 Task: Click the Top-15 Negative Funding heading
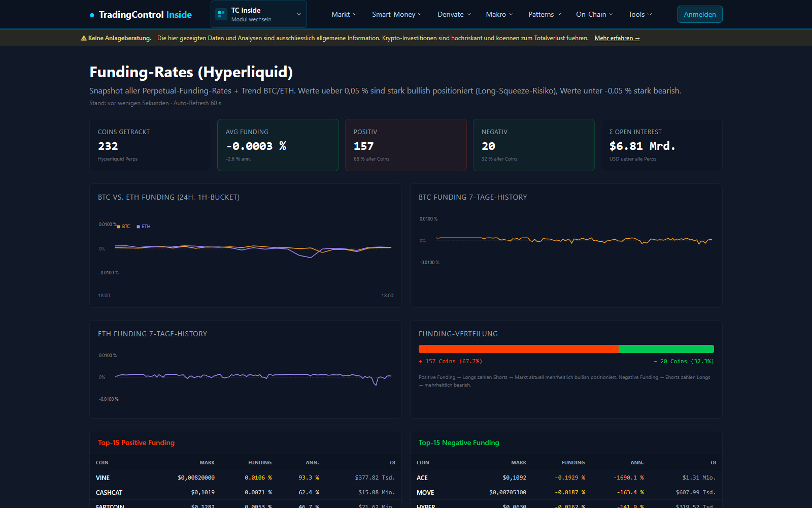(459, 442)
